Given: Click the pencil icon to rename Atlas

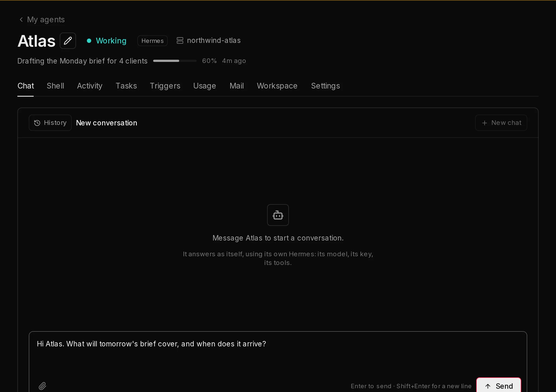Looking at the screenshot, I should [68, 41].
